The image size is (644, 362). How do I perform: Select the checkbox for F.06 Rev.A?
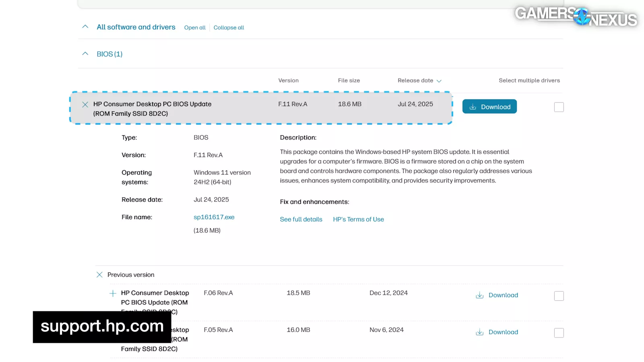(x=559, y=296)
